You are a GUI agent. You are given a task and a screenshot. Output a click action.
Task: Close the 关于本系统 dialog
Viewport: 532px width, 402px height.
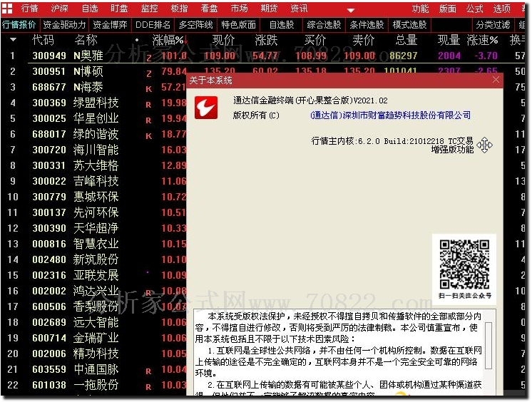coord(496,80)
